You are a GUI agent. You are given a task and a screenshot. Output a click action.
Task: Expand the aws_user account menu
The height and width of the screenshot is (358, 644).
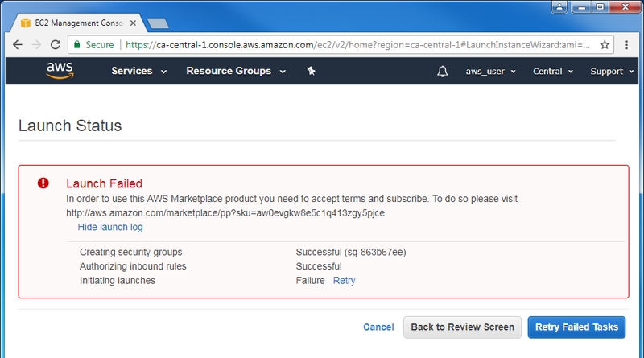click(490, 72)
